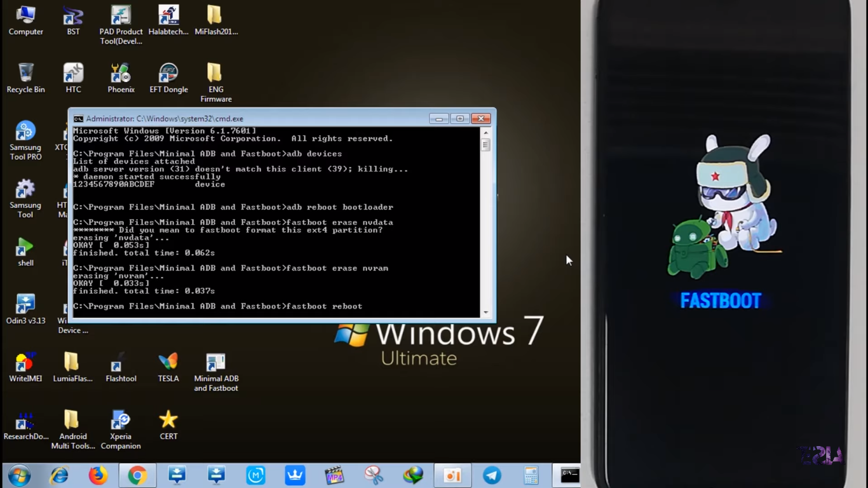Launch Calculator from the taskbar
The height and width of the screenshot is (488, 868).
click(531, 475)
